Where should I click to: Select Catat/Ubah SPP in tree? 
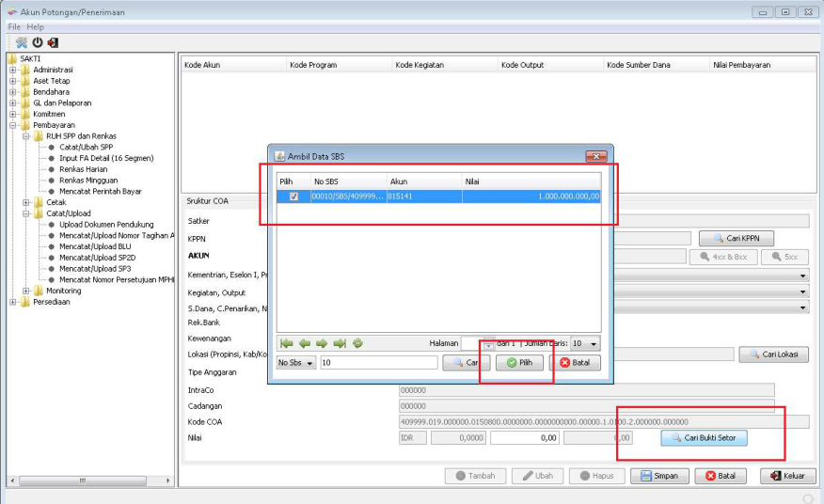(86, 148)
